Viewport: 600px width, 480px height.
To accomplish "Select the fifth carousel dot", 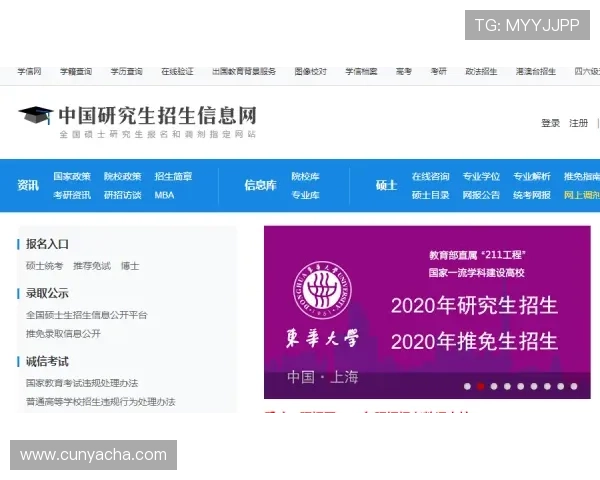I will [x=521, y=387].
